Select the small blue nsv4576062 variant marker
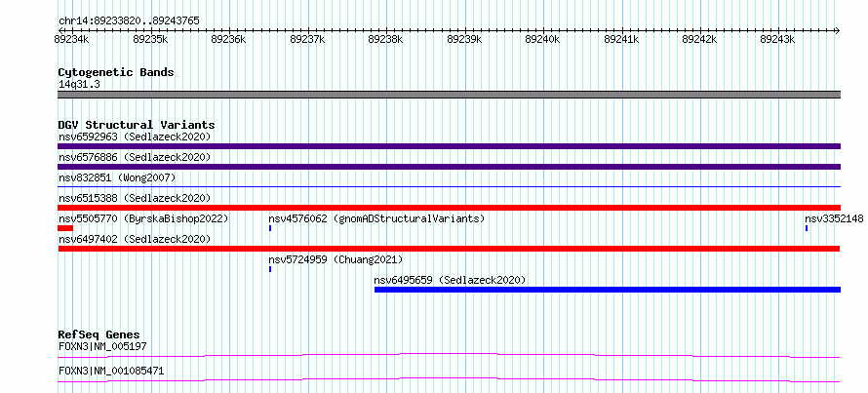868x393 pixels. 270,228
